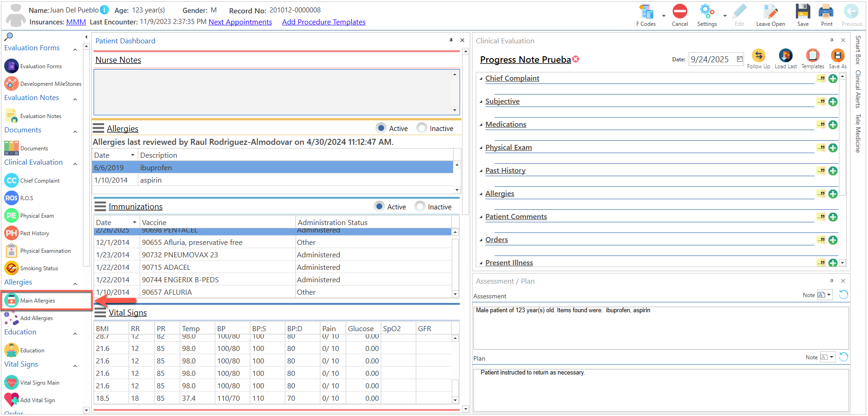The width and height of the screenshot is (868, 416).
Task: Open the Clinical Alerts side tab
Action: tap(858, 89)
